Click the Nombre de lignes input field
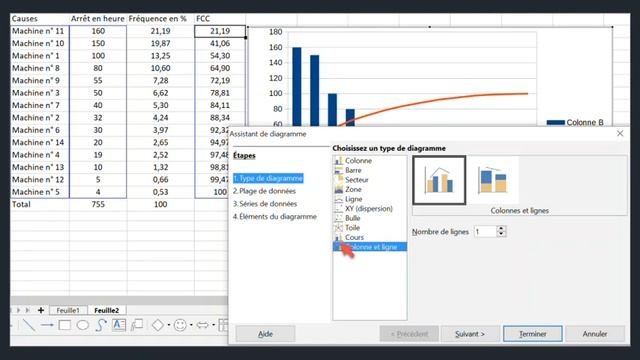 485,232
